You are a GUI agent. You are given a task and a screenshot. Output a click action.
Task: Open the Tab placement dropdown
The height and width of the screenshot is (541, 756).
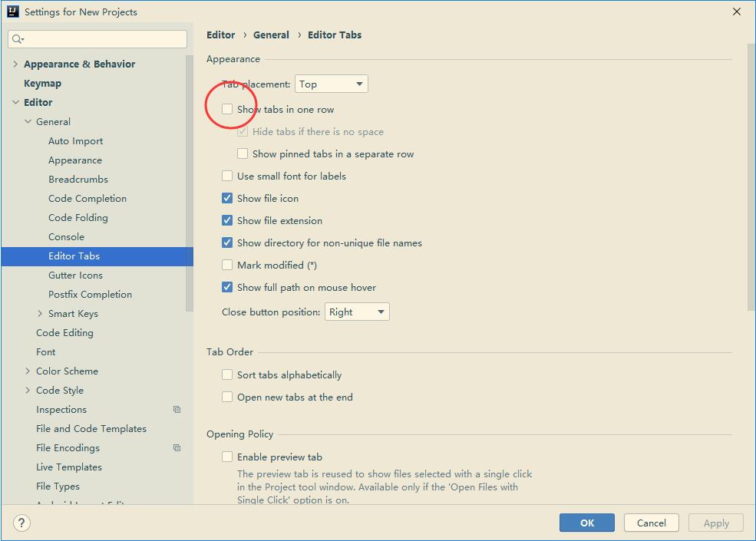(331, 84)
